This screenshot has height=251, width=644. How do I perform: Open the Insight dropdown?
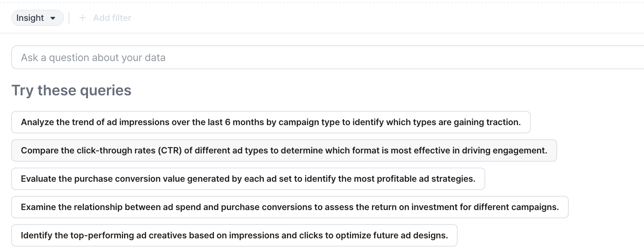coord(37,18)
